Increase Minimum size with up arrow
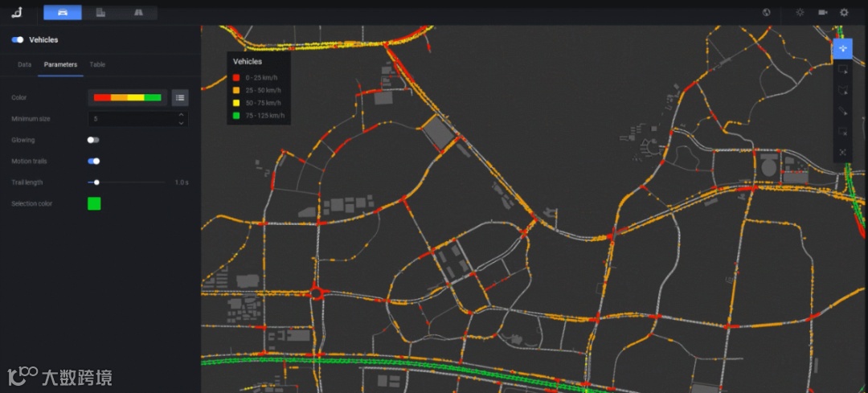This screenshot has width=868, height=393. coord(181,115)
